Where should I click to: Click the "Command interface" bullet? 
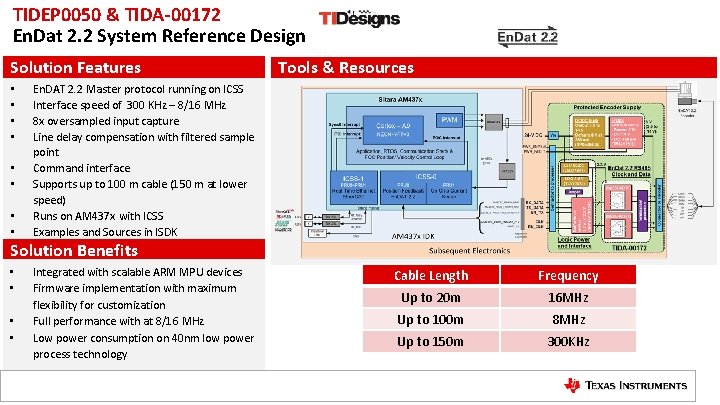coord(81,168)
